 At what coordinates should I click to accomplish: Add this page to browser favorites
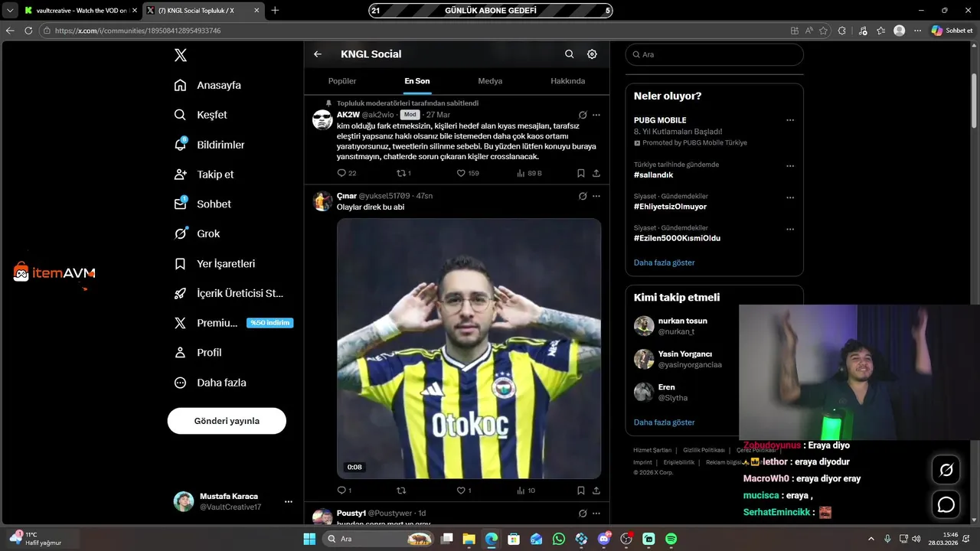point(823,31)
